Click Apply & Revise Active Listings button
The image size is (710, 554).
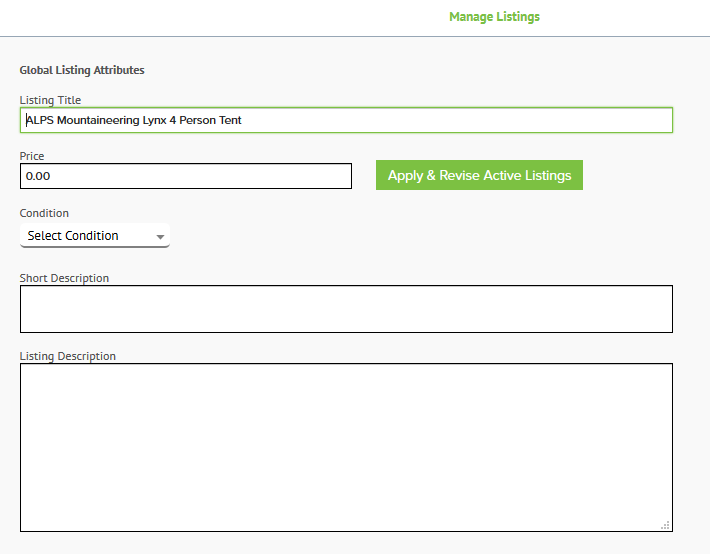[x=479, y=175]
